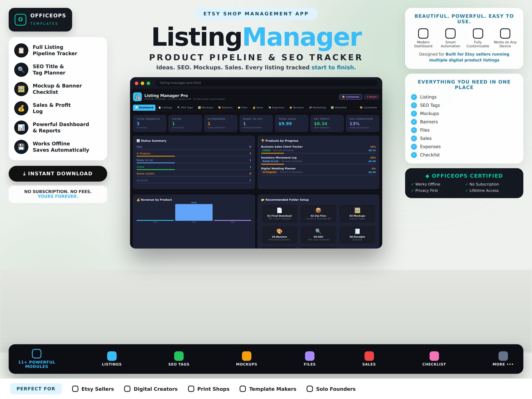Viewport: 532px width, 399px height.
Task: Click the Instant Download button
Action: click(x=58, y=174)
